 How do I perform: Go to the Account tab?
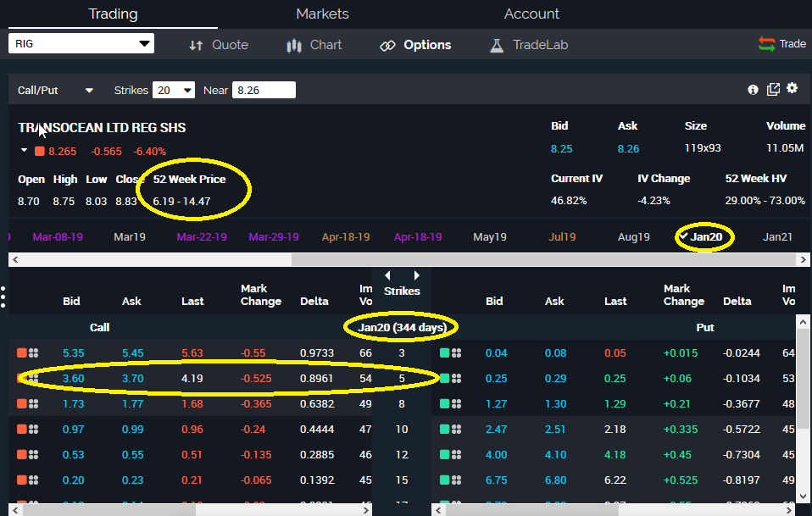pos(531,14)
